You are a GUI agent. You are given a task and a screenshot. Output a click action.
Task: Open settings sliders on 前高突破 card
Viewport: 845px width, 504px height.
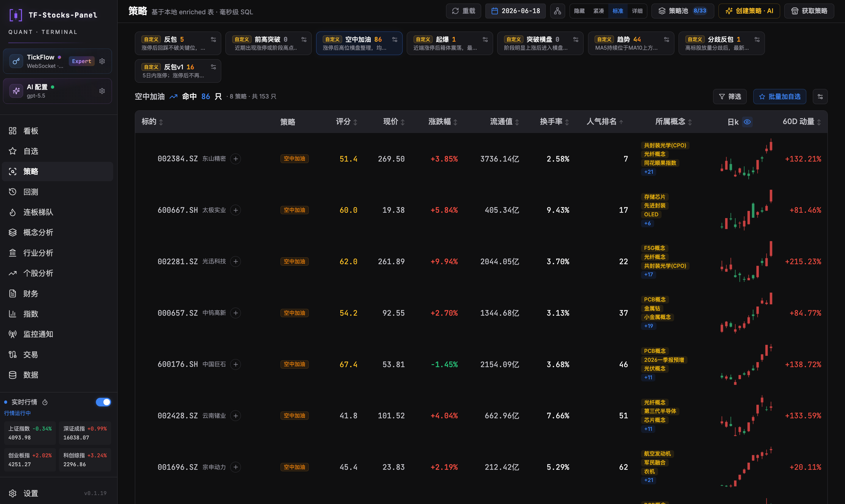tap(304, 39)
